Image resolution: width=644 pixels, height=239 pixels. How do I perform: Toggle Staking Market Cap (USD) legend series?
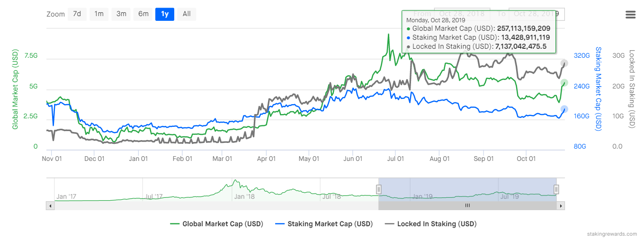click(x=323, y=224)
